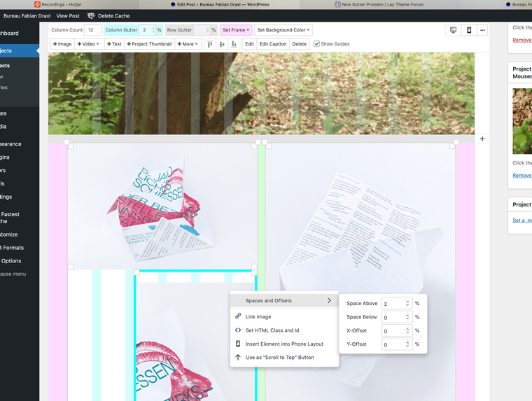Switch to phone layout view icon
The height and width of the screenshot is (401, 532).
[469, 30]
